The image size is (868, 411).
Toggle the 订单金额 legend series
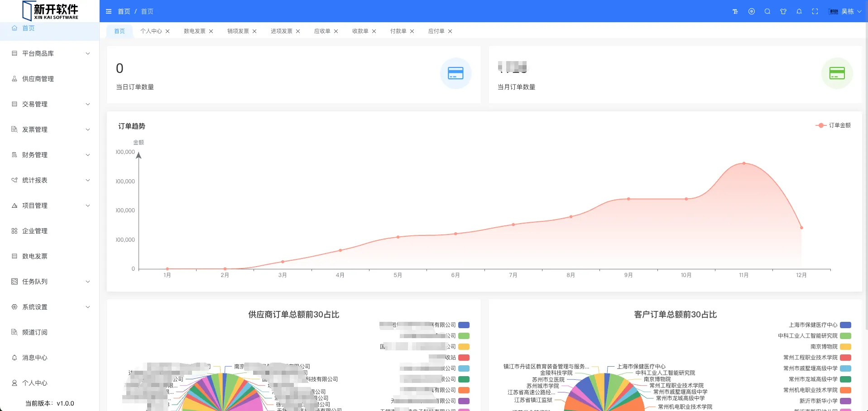(x=833, y=125)
